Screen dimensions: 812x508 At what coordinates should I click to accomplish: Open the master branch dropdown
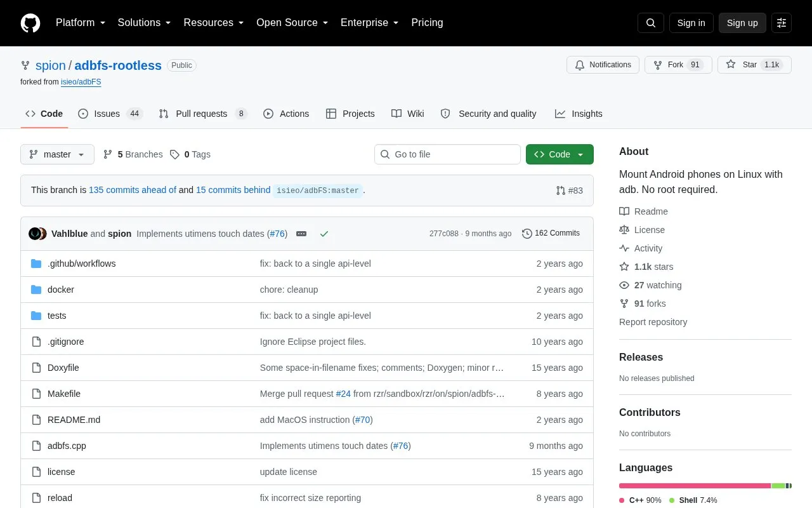pyautogui.click(x=57, y=154)
